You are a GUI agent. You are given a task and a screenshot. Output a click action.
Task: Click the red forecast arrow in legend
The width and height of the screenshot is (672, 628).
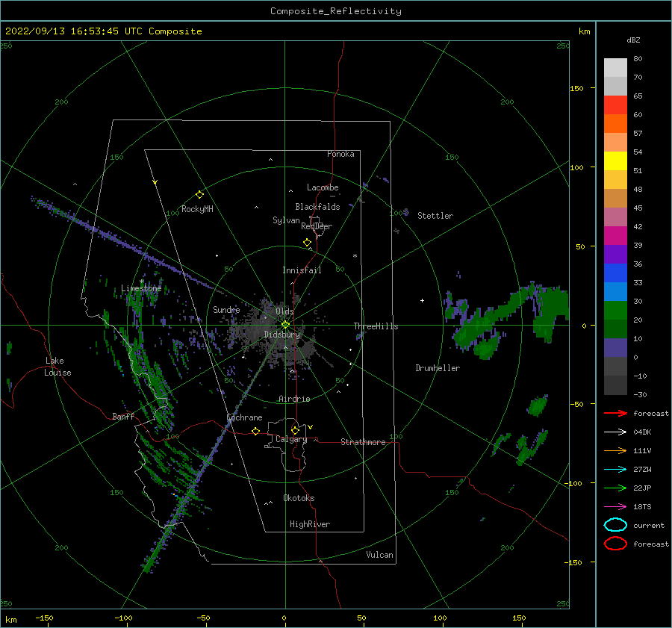point(615,413)
